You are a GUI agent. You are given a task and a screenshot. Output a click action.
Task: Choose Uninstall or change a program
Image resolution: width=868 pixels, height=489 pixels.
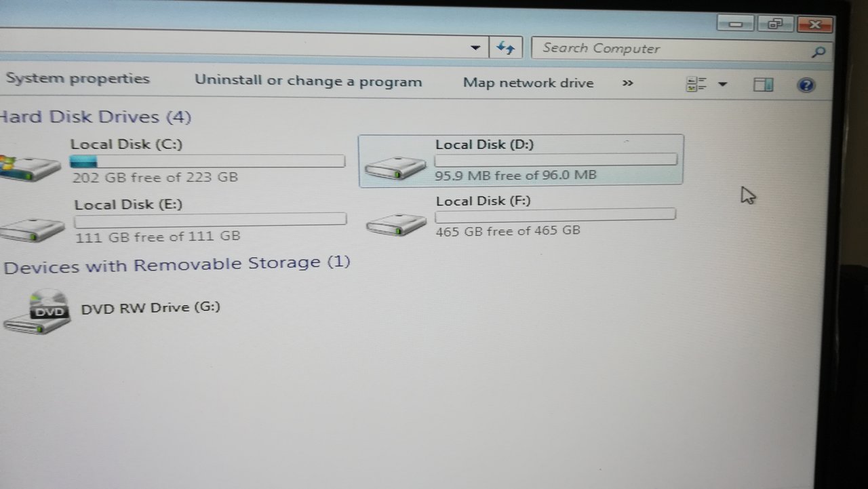pyautogui.click(x=309, y=81)
